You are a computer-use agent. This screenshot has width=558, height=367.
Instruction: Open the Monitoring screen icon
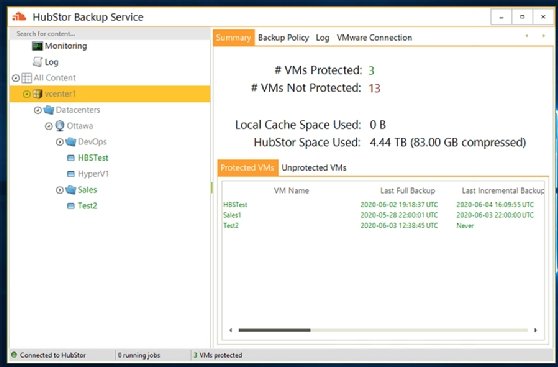[x=37, y=46]
